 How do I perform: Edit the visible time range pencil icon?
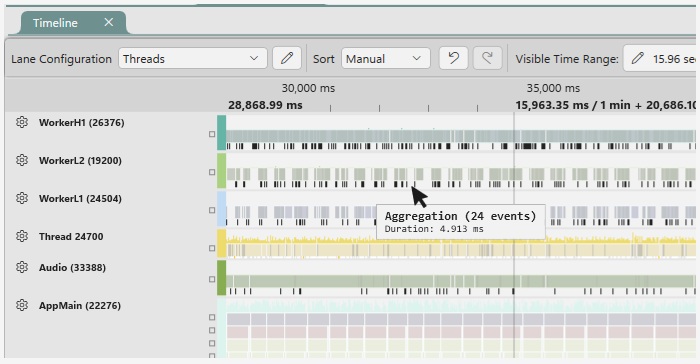click(638, 59)
